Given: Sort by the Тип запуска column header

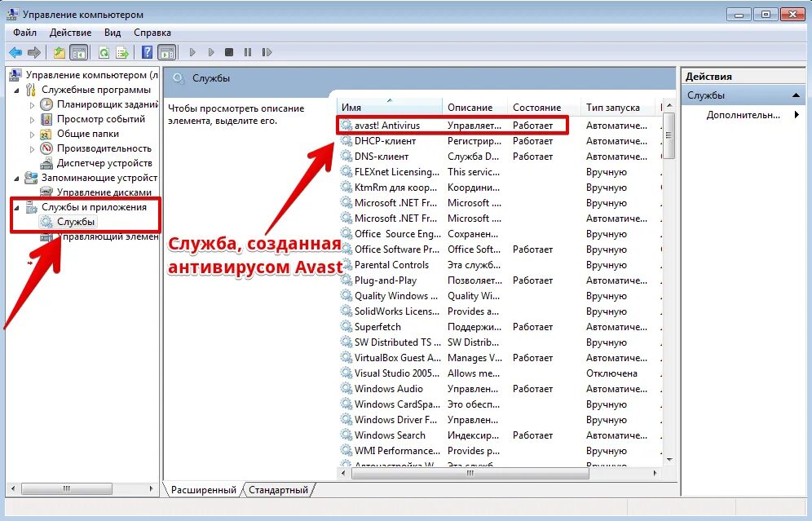Looking at the screenshot, I should [x=618, y=107].
